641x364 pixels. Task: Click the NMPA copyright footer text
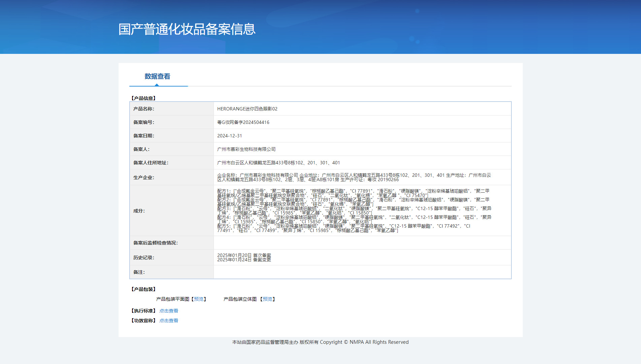pos(320,342)
